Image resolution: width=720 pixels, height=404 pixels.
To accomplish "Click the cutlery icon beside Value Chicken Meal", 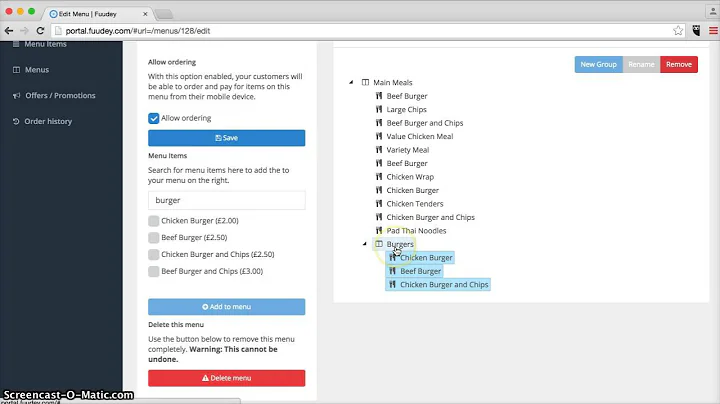I will 379,136.
